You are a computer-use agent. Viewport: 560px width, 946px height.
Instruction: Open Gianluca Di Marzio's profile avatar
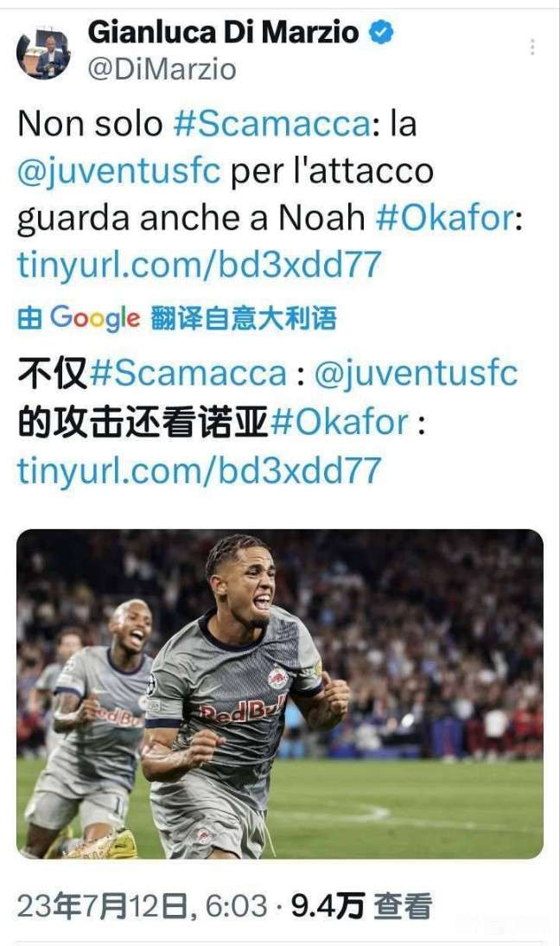pos(43,53)
